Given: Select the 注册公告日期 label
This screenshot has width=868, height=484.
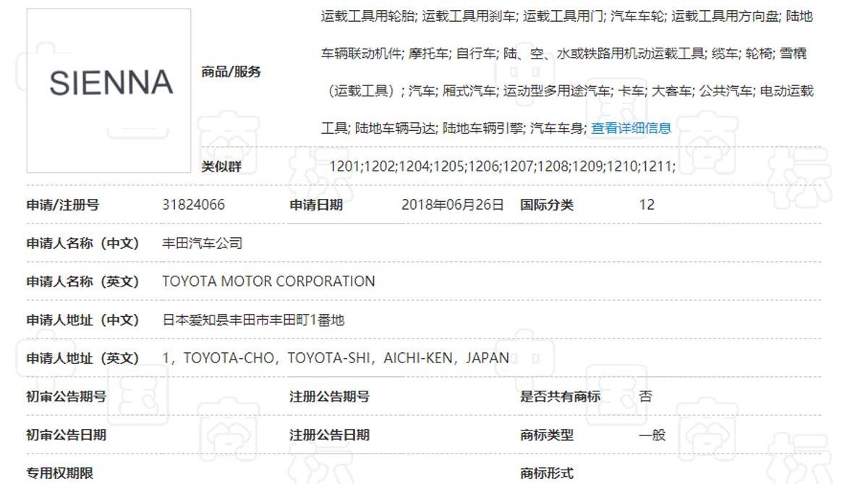Looking at the screenshot, I should [329, 435].
